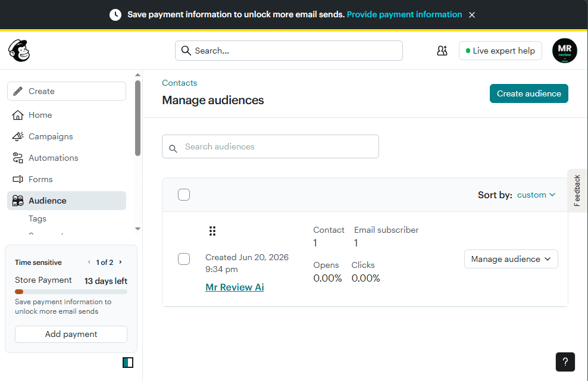Click the Store Payment progress bar
Screen dimensions: 588x381
[x=71, y=292]
